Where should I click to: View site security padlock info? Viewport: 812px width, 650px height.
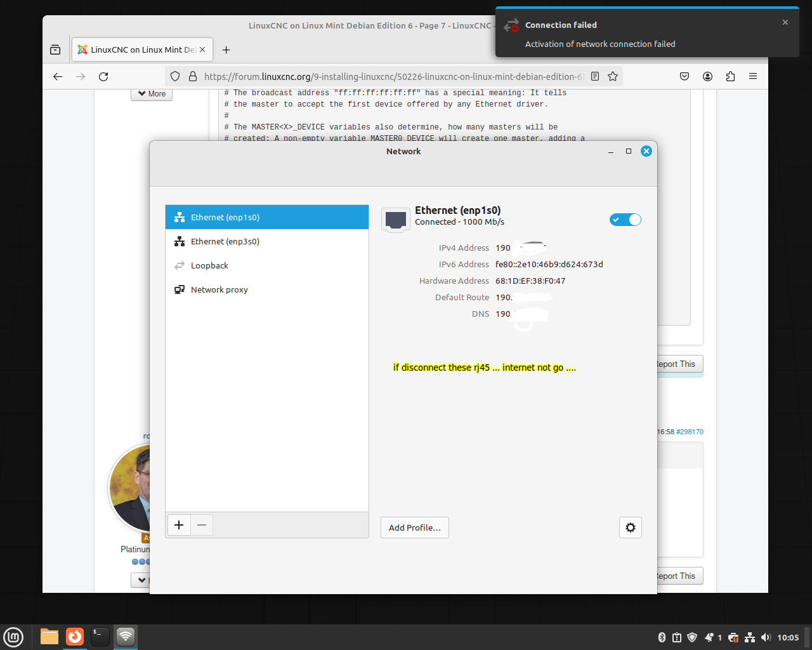(193, 76)
